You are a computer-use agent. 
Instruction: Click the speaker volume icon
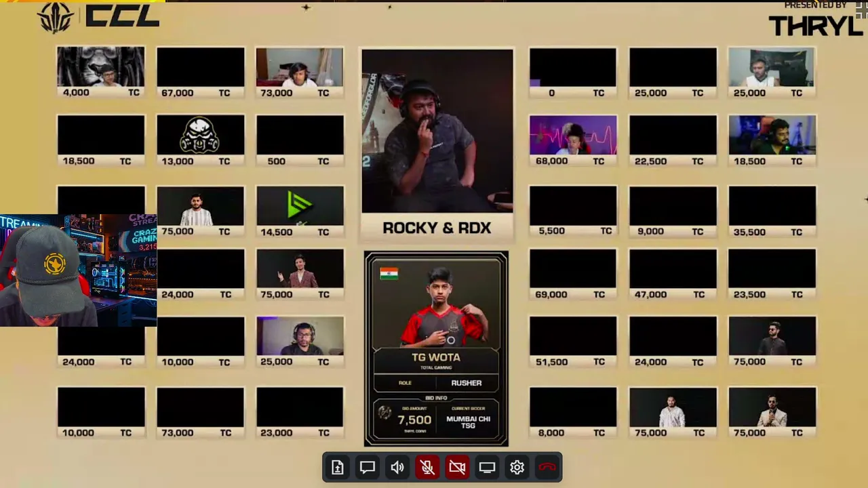(397, 468)
